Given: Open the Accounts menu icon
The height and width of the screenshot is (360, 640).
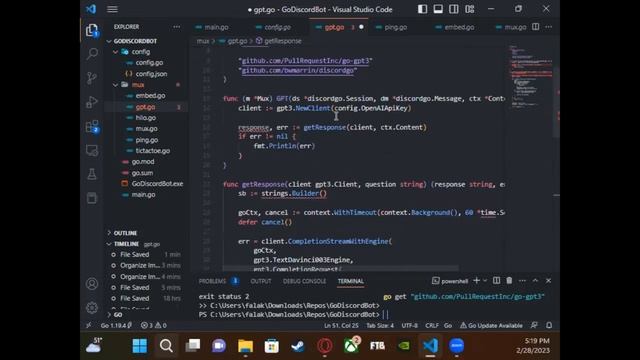Looking at the screenshot, I should (92, 284).
